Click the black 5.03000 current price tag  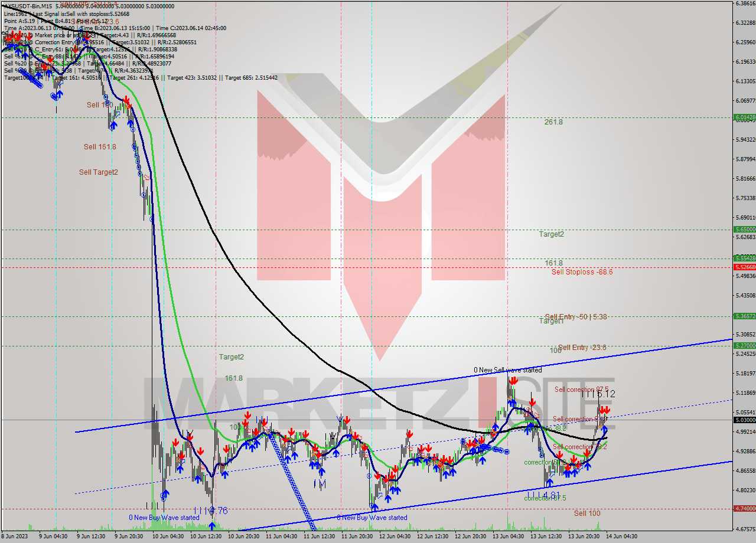744,420
